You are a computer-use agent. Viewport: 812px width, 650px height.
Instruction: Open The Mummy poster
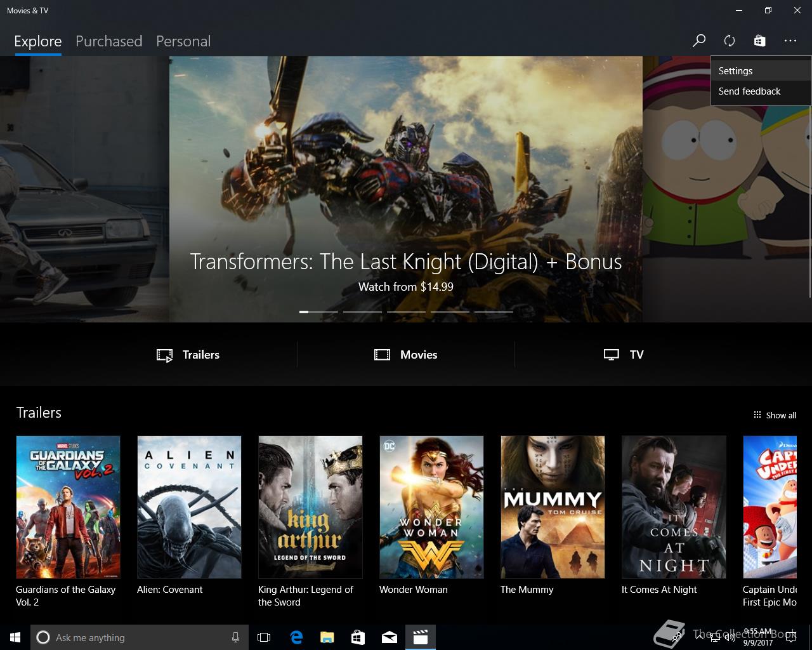pyautogui.click(x=553, y=507)
